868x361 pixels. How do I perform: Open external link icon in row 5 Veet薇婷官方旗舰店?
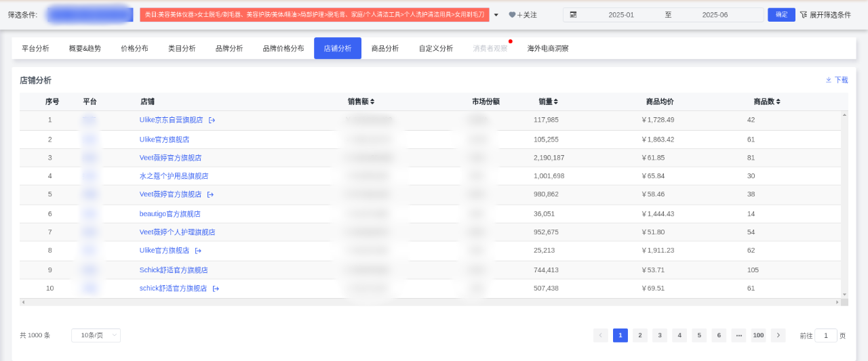210,194
